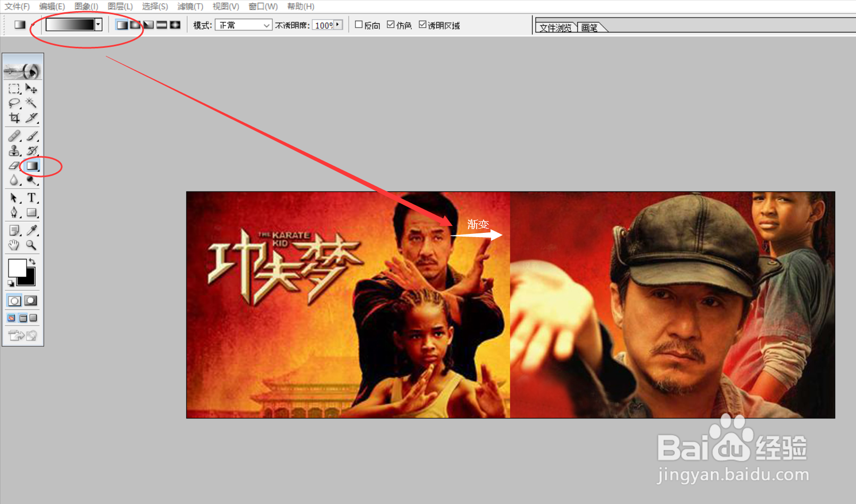This screenshot has width=856, height=504.
Task: Open the 滤镜(T) menu
Action: click(190, 6)
